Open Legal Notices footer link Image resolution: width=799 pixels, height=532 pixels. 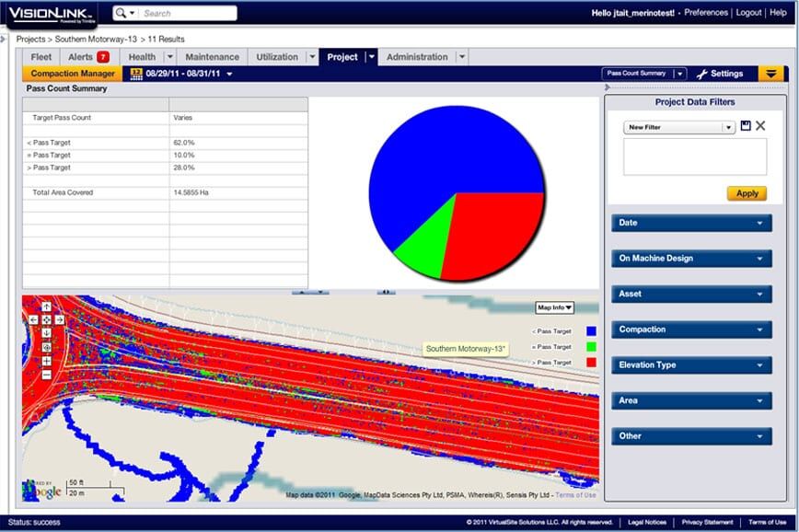(646, 522)
